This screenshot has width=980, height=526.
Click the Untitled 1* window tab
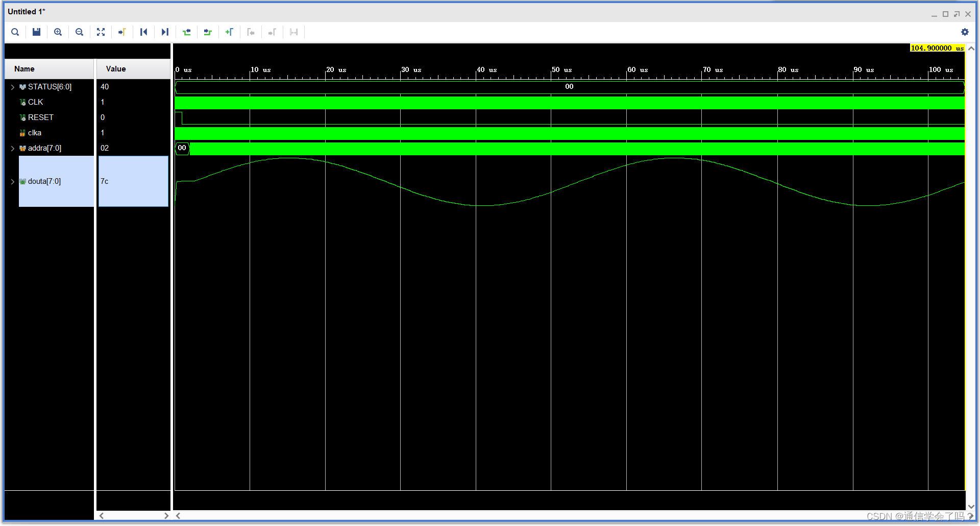tap(27, 12)
